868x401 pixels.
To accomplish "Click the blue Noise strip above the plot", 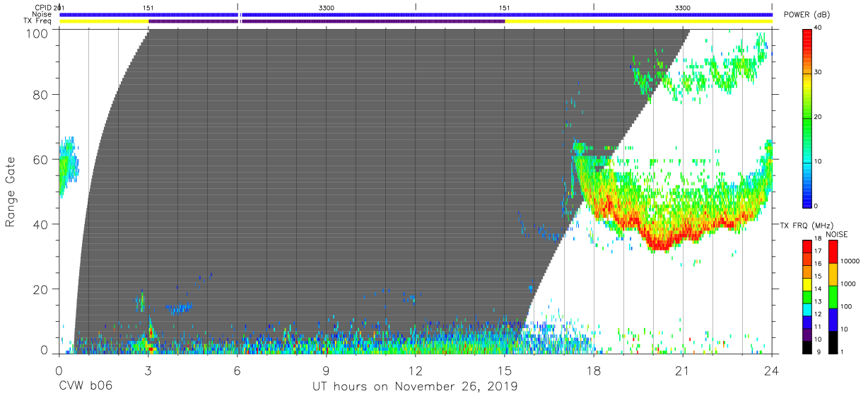I will 416,14.
